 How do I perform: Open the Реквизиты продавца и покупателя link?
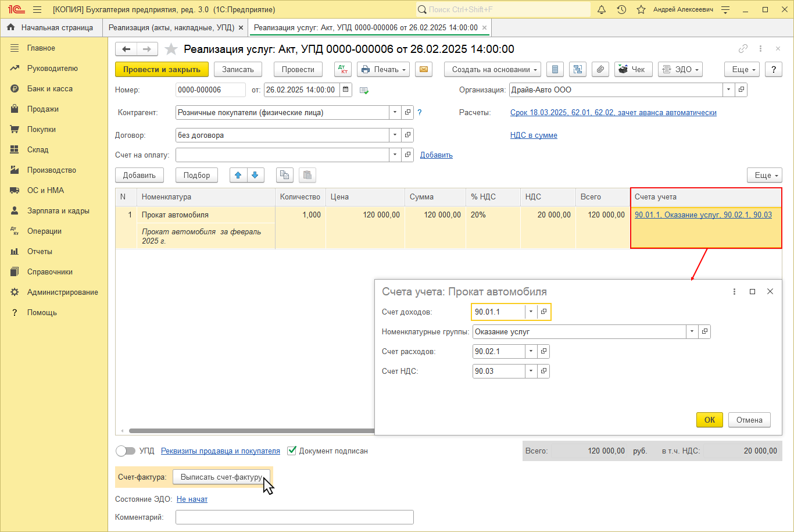coord(220,451)
